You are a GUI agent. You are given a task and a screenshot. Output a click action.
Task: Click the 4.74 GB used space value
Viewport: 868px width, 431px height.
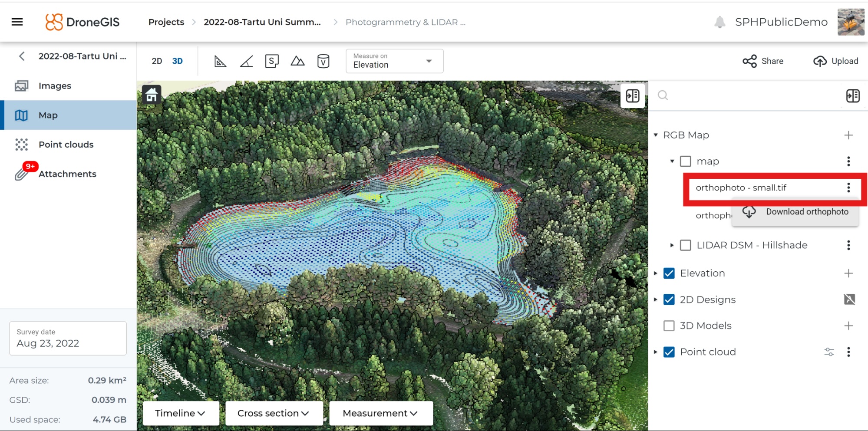[x=109, y=420]
